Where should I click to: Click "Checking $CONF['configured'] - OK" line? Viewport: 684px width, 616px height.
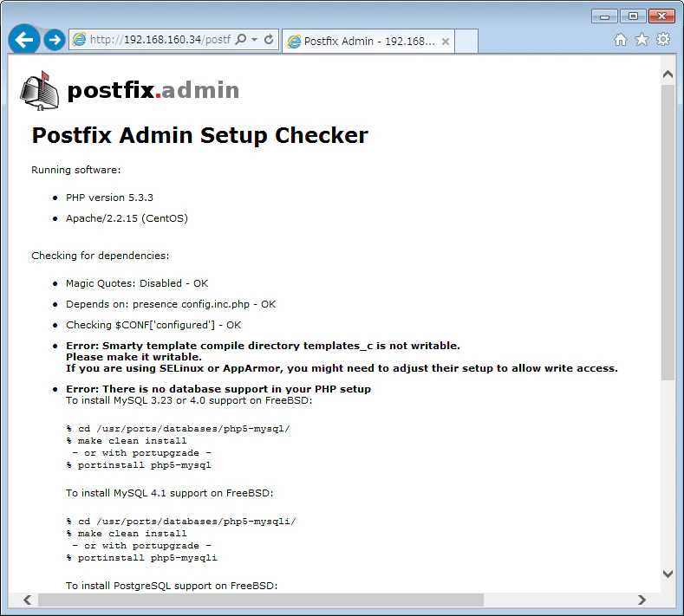[153, 325]
